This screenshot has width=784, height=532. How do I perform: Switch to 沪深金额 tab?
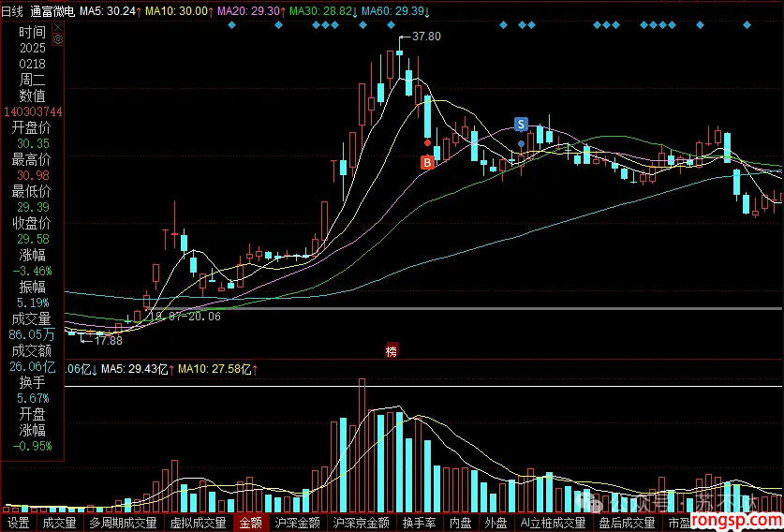pos(298,524)
